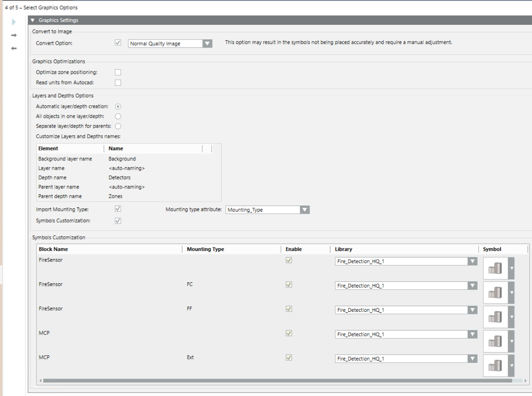
Task: Click the Ext mounting type cell
Action: pos(190,357)
